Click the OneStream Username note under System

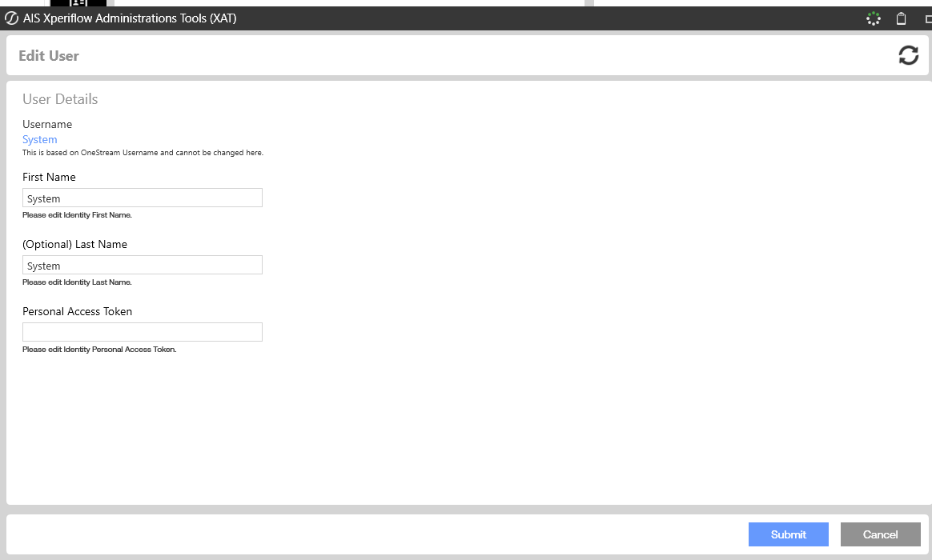point(143,153)
